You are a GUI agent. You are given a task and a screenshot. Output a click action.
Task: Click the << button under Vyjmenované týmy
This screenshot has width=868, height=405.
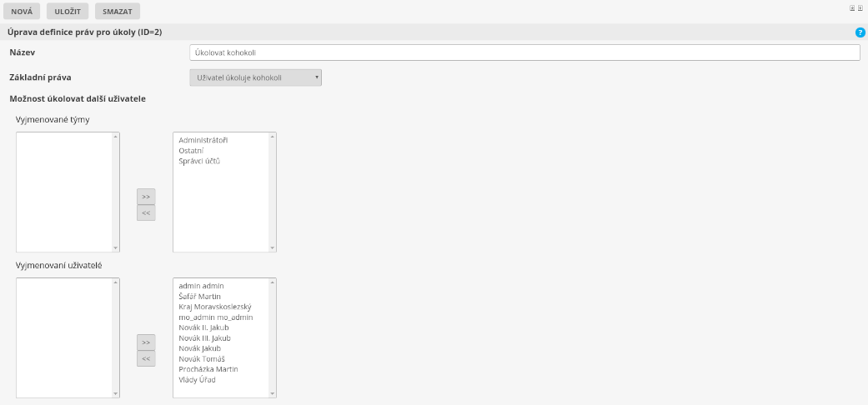tap(146, 212)
